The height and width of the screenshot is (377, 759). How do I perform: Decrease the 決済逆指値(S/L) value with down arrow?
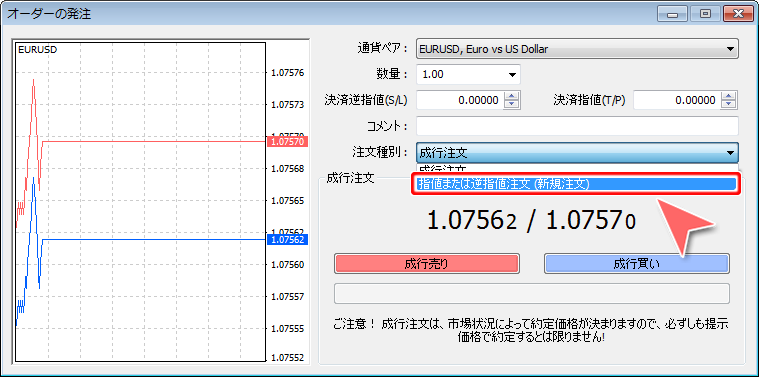(512, 105)
